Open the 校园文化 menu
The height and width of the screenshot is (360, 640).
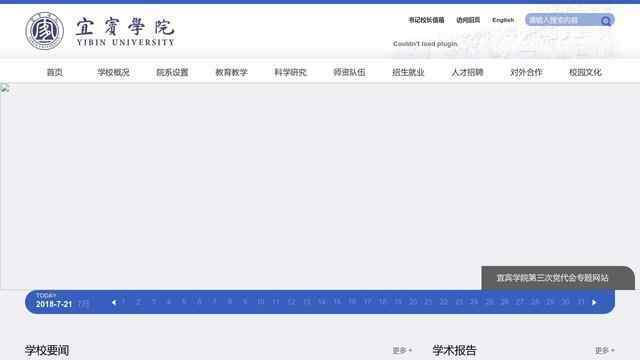[585, 72]
